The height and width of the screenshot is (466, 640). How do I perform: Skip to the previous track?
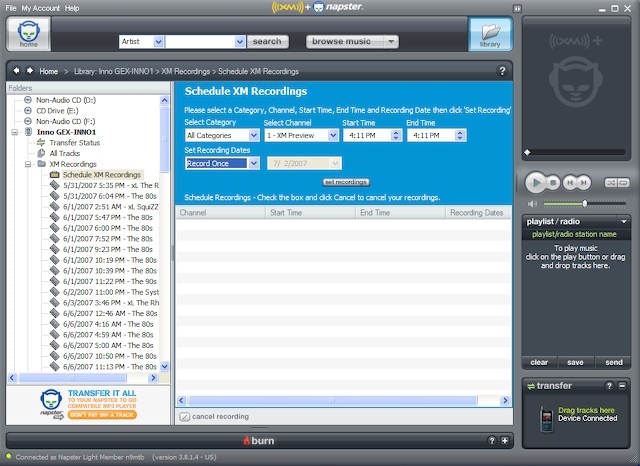click(x=570, y=183)
